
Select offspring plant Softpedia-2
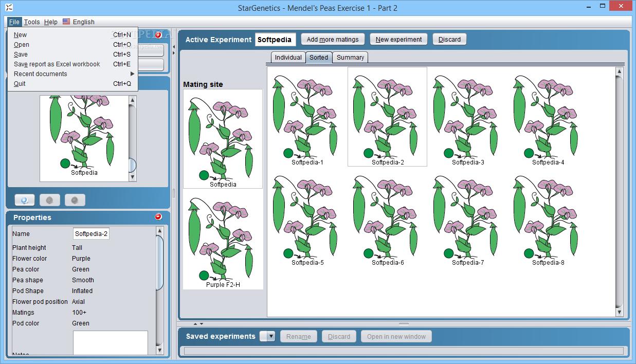click(387, 117)
